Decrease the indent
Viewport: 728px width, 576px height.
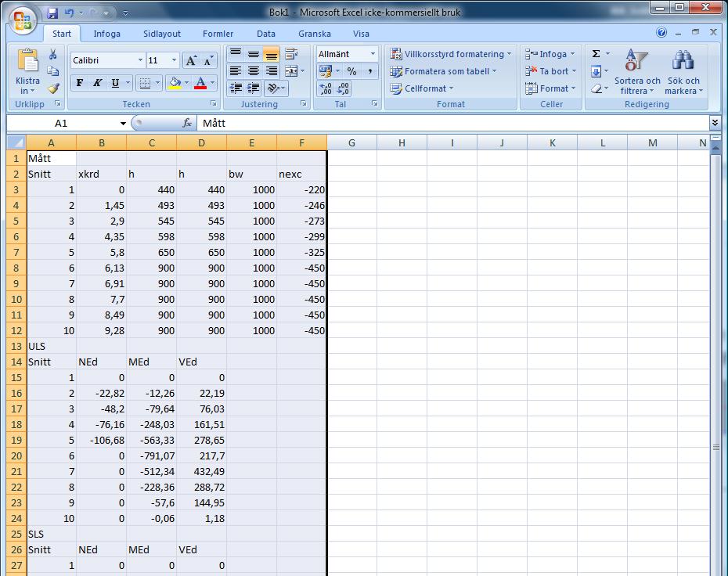point(236,88)
